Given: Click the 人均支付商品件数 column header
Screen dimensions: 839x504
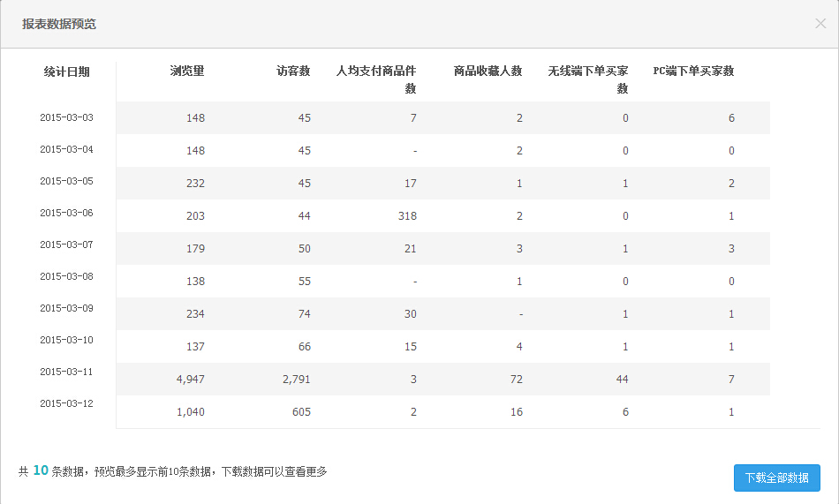Looking at the screenshot, I should 375,79.
